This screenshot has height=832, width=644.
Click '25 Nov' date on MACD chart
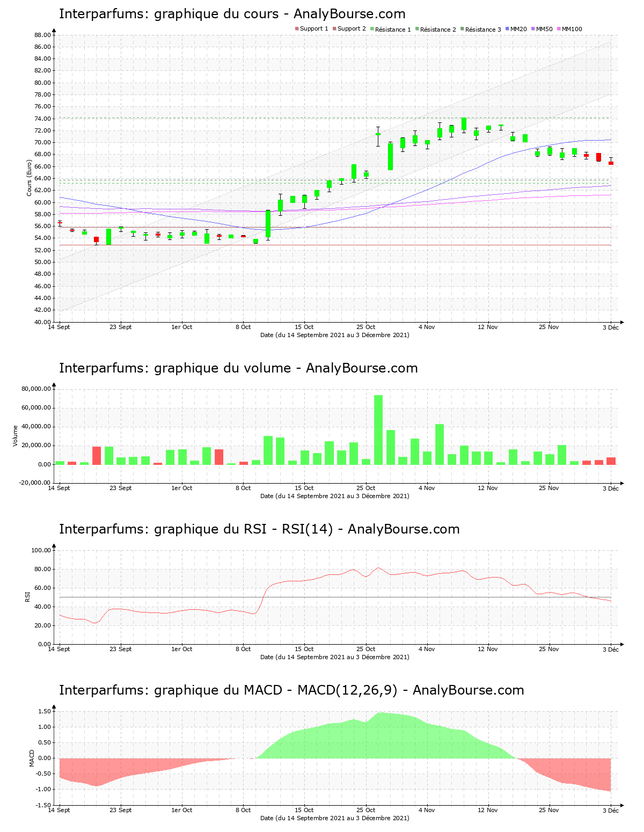(549, 810)
